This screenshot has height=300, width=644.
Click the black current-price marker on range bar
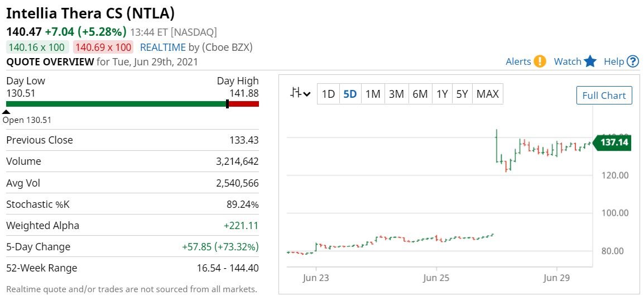[228, 104]
